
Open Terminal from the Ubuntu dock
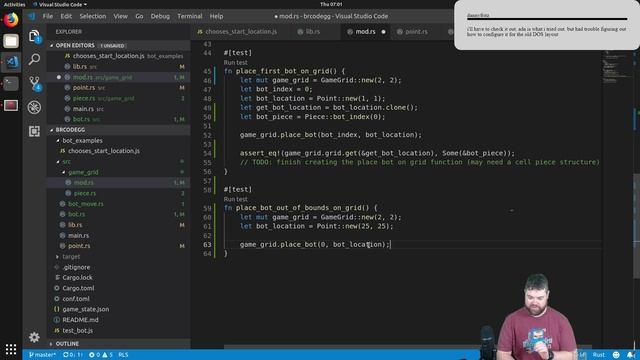click(x=11, y=84)
